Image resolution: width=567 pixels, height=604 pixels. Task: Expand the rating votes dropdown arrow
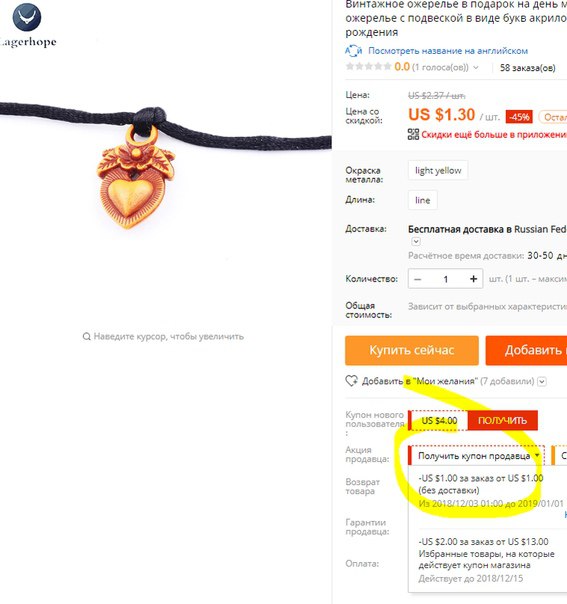476,67
